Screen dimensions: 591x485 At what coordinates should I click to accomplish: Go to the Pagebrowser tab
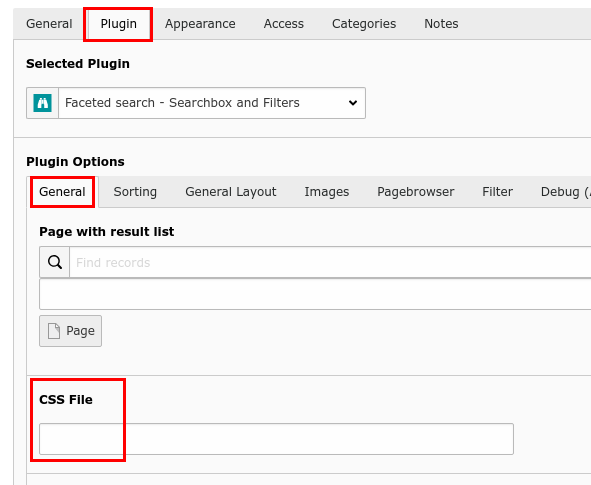(415, 192)
